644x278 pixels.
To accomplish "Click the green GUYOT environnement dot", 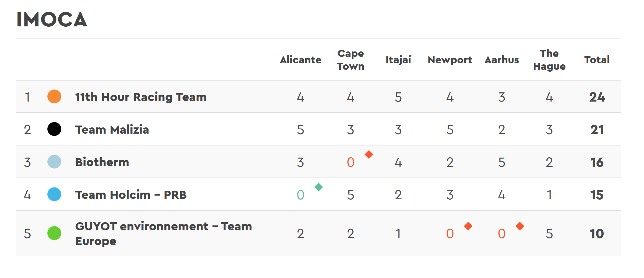I will (54, 233).
